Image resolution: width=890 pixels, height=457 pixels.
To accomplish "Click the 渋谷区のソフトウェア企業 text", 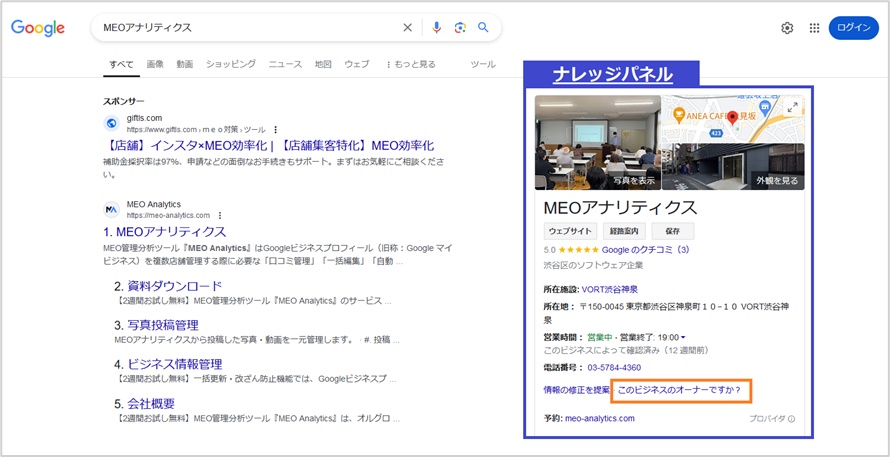I will point(593,265).
